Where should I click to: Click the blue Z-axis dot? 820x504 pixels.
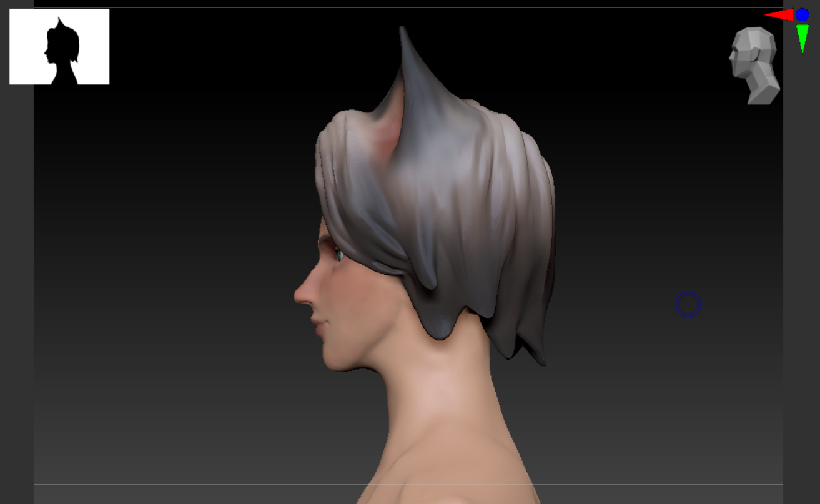coord(802,14)
